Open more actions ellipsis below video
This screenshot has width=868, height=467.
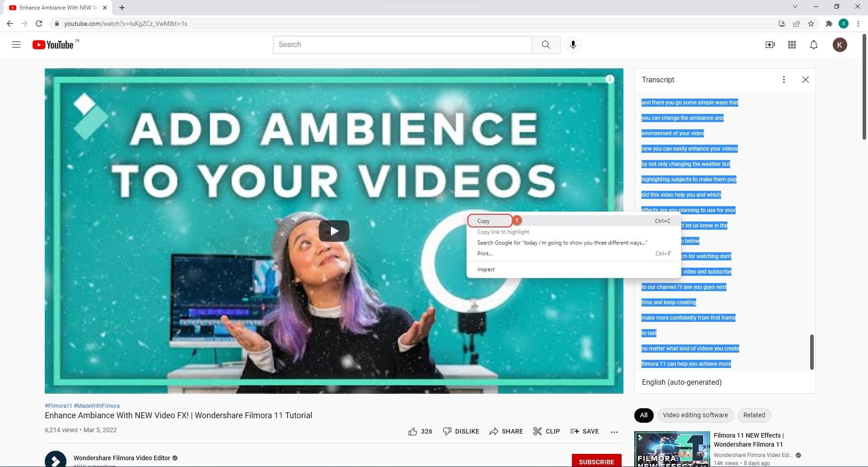pos(614,432)
